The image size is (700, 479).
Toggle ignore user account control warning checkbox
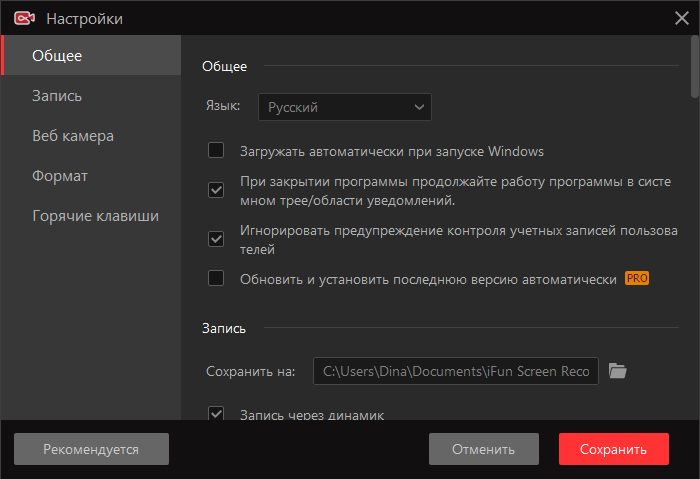(x=216, y=239)
